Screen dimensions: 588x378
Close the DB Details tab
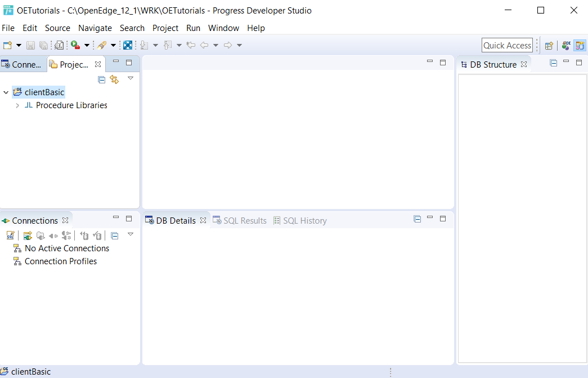203,220
